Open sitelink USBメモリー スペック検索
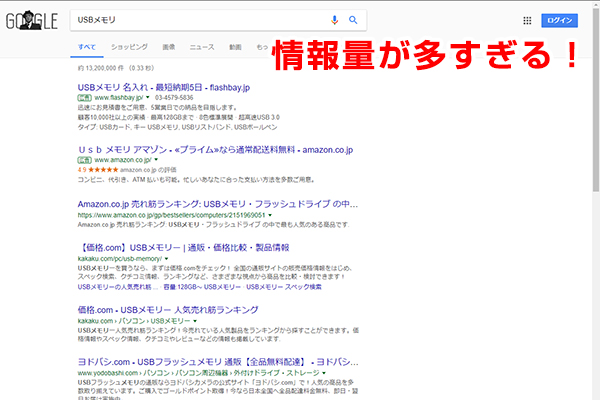The image size is (600, 400). 284,287
